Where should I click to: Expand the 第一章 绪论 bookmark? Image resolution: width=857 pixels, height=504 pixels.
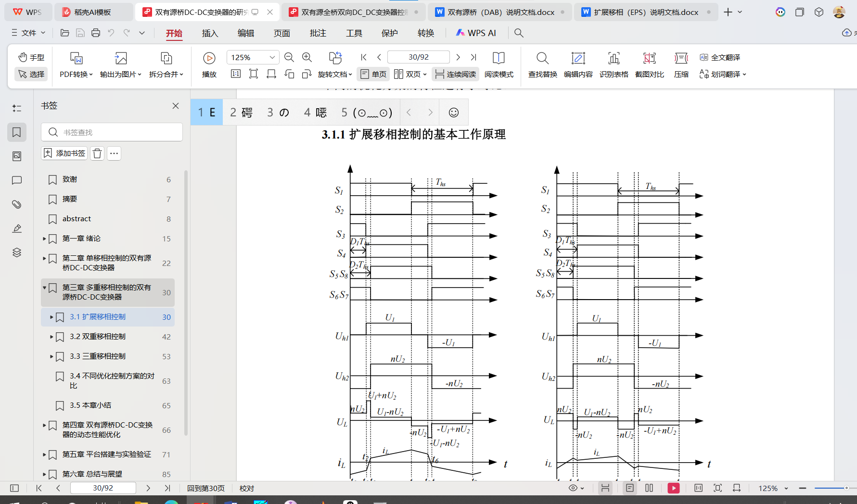(44, 239)
